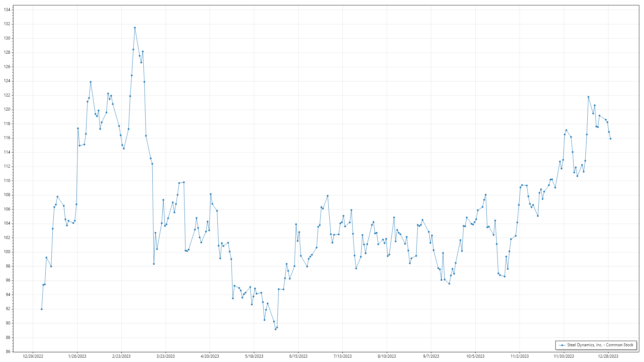The height and width of the screenshot is (362, 644).
Task: Click the 86 y-axis value label
Action: pyautogui.click(x=8, y=352)
